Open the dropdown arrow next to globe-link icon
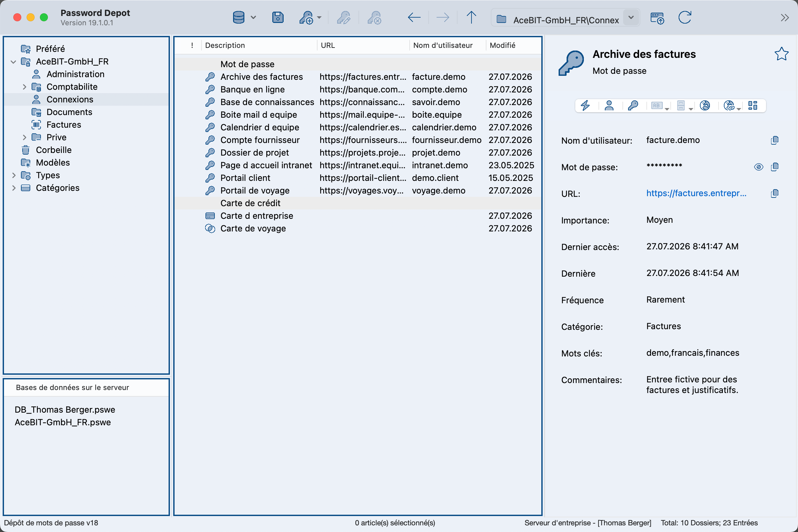Image resolution: width=798 pixels, height=532 pixels. [738, 109]
